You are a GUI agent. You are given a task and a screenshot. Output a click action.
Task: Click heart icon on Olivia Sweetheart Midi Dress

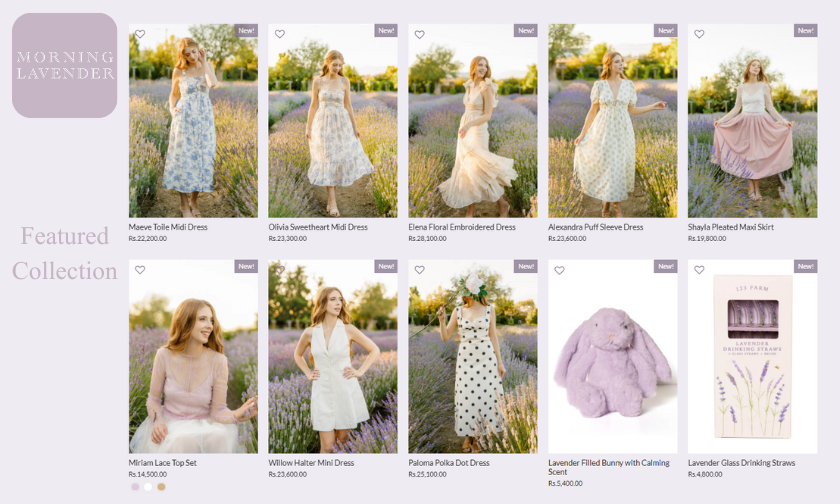280,34
